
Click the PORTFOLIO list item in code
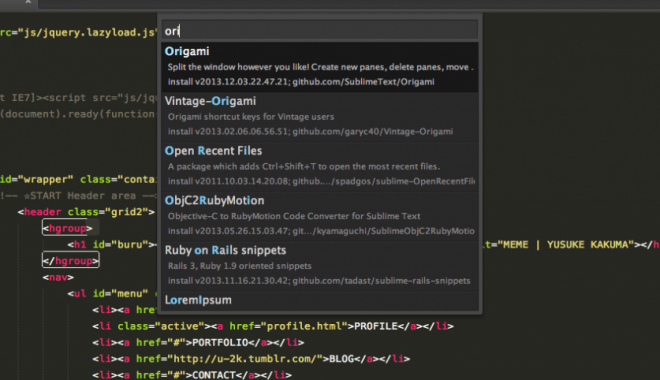coord(198,343)
